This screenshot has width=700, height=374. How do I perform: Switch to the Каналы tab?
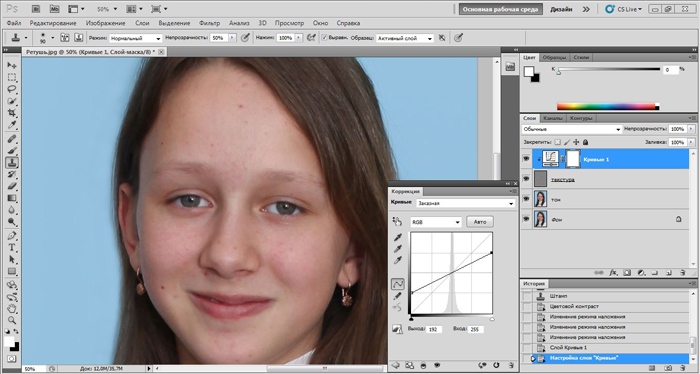click(x=552, y=118)
